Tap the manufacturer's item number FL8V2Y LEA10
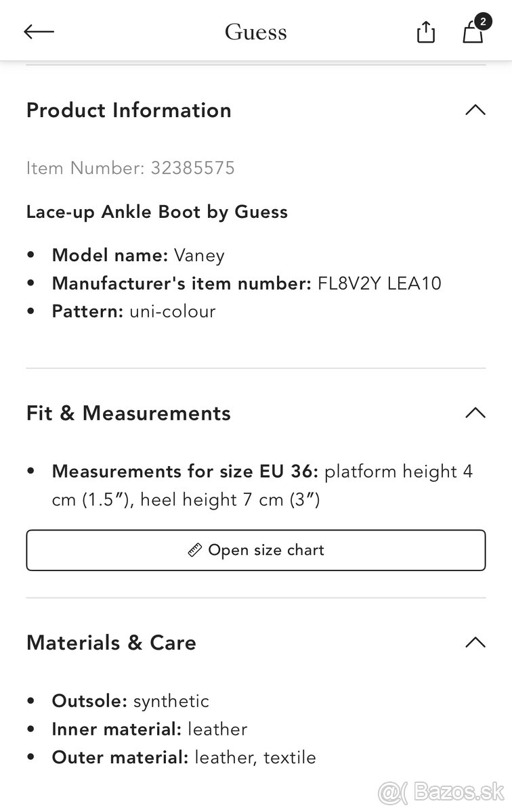512x812 pixels. pos(379,283)
